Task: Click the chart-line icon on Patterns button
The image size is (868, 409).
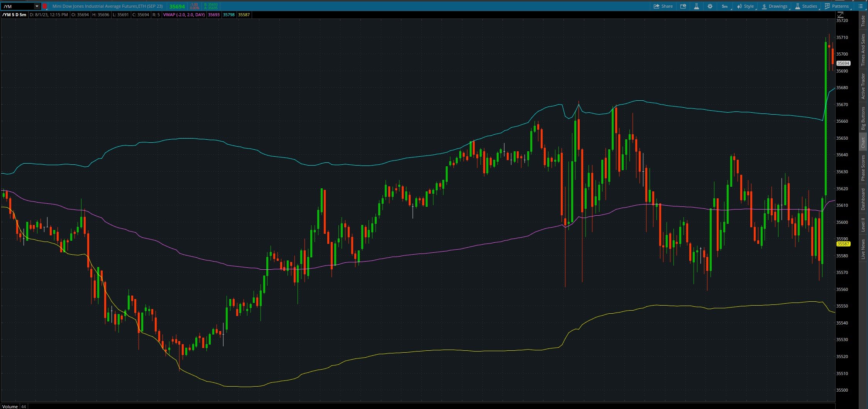Action: [827, 6]
